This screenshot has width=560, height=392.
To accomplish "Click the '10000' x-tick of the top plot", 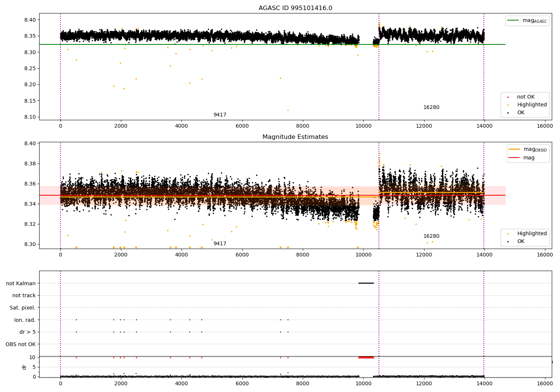I will click(363, 126).
